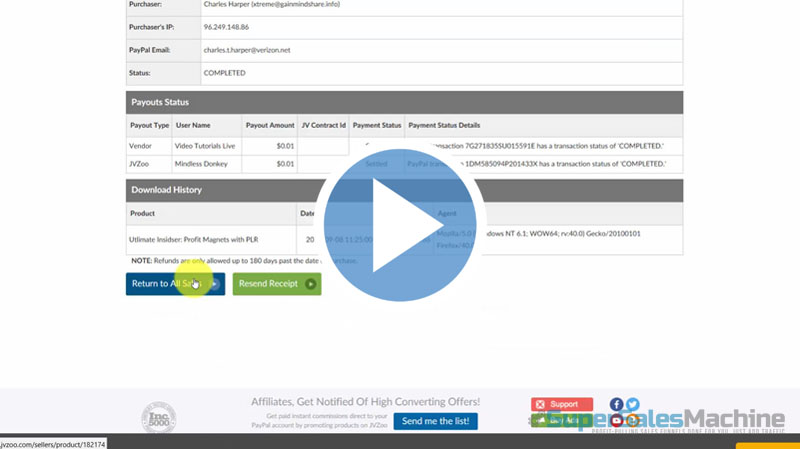The image size is (800, 449).
Task: Open the Twitter social icon
Action: pos(632,404)
